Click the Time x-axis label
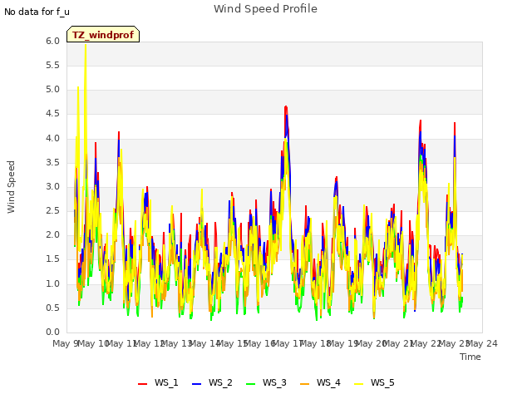 (x=470, y=357)
